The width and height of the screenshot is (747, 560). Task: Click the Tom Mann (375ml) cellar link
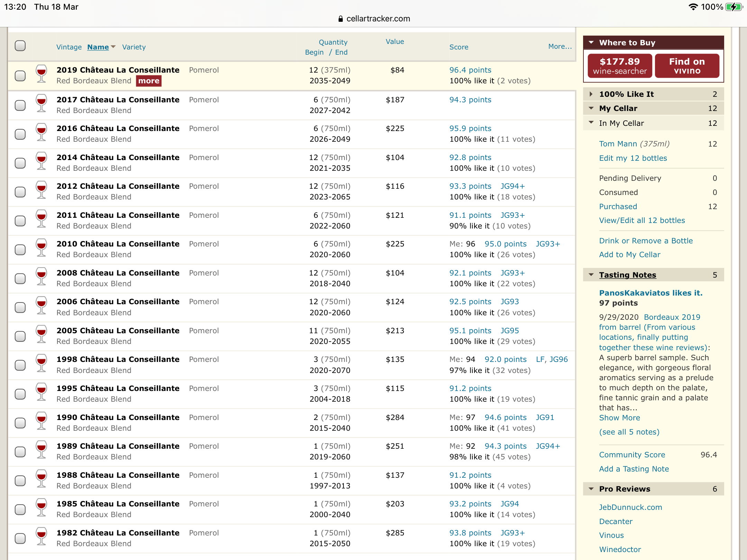tap(634, 144)
